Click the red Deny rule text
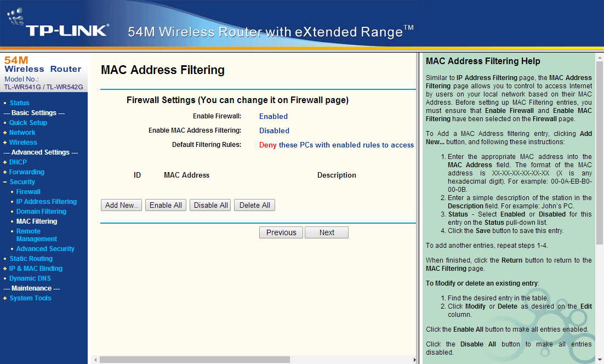This screenshot has width=604, height=364. (267, 145)
